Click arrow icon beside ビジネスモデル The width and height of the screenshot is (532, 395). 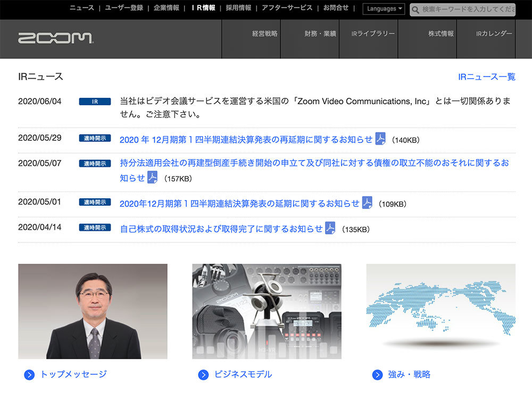[x=203, y=375]
